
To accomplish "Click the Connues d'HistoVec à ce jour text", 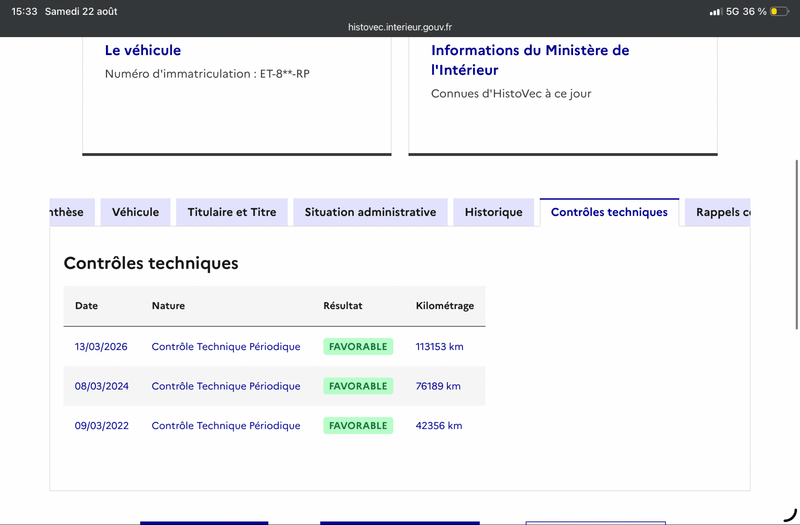I will (x=511, y=94).
